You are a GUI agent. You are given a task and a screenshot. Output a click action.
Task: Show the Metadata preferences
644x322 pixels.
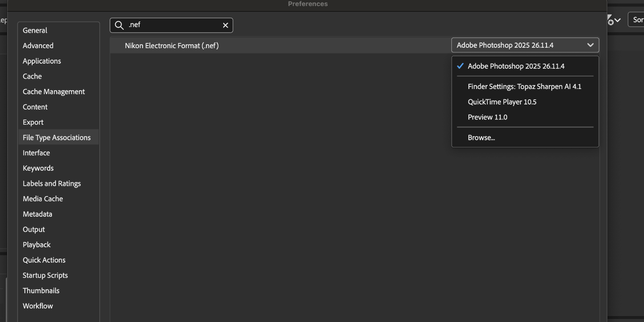tap(37, 214)
